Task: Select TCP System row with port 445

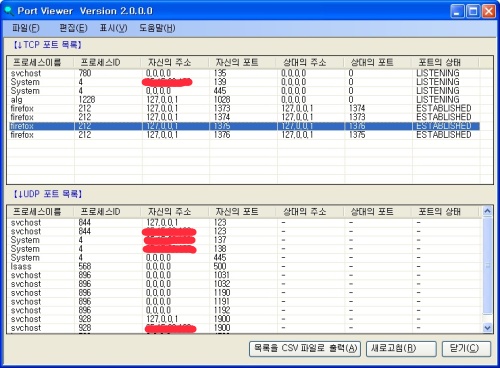Action: (244, 91)
